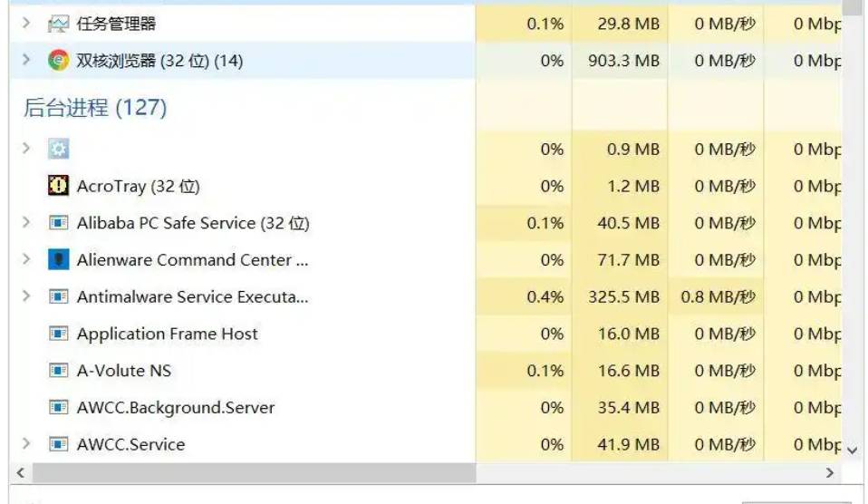
Task: Click the dual-core browser Chrome icon
Action: coord(58,61)
